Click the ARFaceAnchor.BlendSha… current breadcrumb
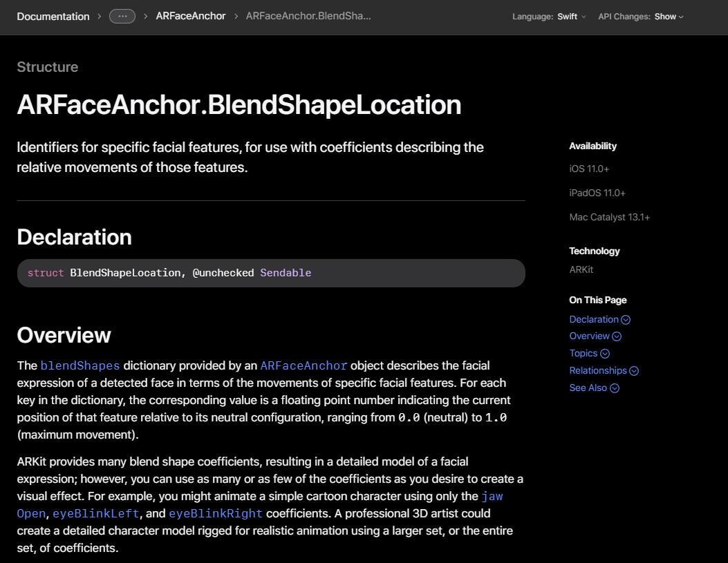 (308, 16)
